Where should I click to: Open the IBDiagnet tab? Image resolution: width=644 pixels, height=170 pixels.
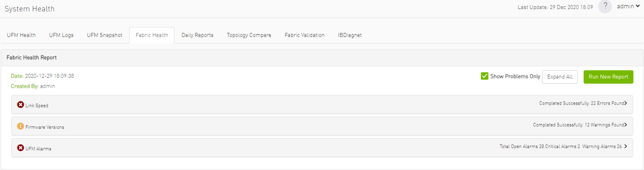point(350,35)
